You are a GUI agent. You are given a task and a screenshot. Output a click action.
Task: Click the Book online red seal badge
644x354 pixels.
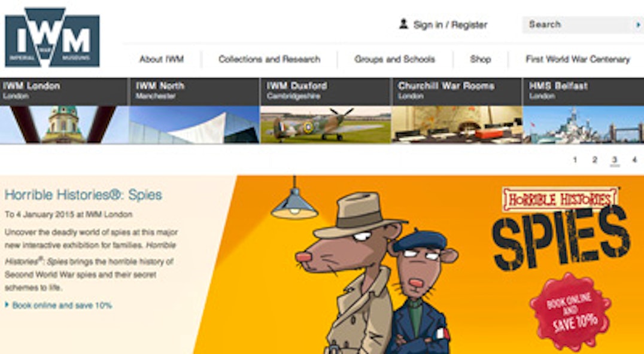pos(570,312)
